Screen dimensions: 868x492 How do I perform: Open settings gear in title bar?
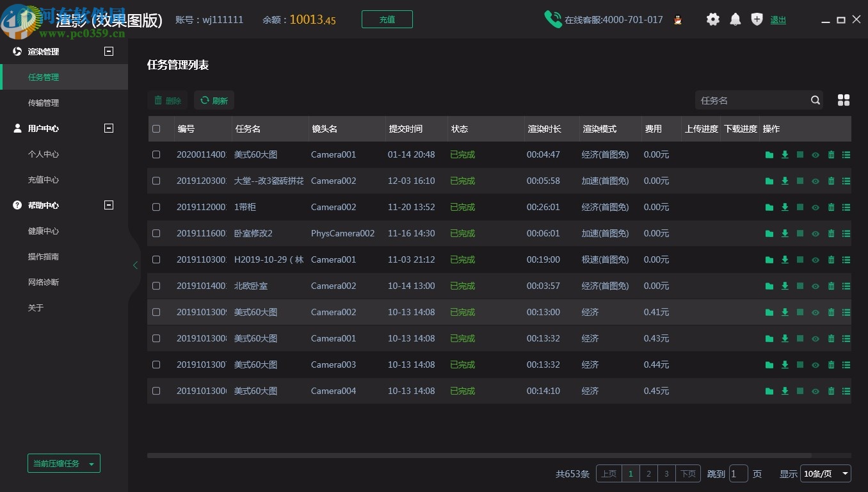point(712,20)
